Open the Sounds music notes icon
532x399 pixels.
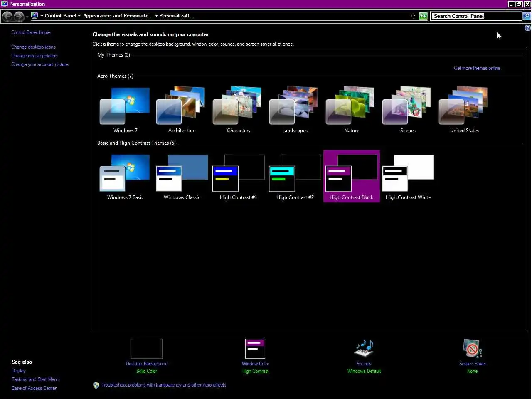[364, 349]
